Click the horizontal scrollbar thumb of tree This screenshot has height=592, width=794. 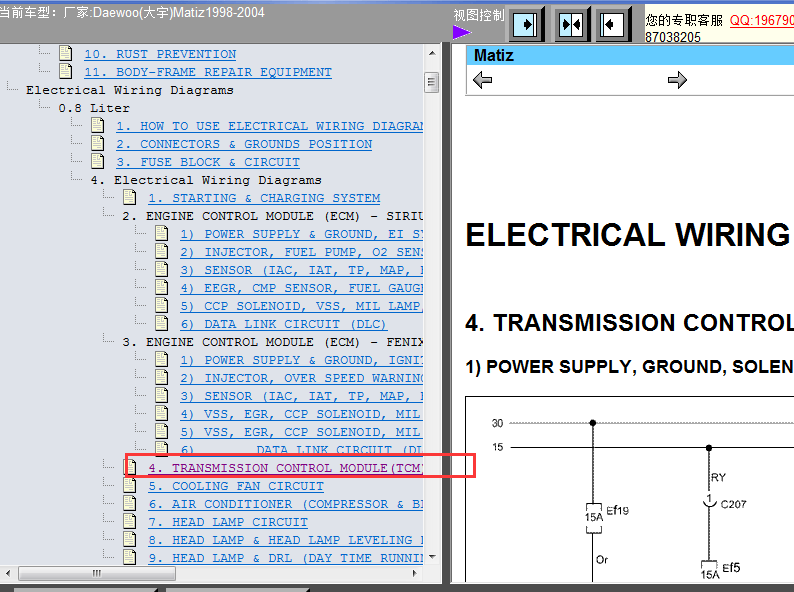click(x=97, y=573)
